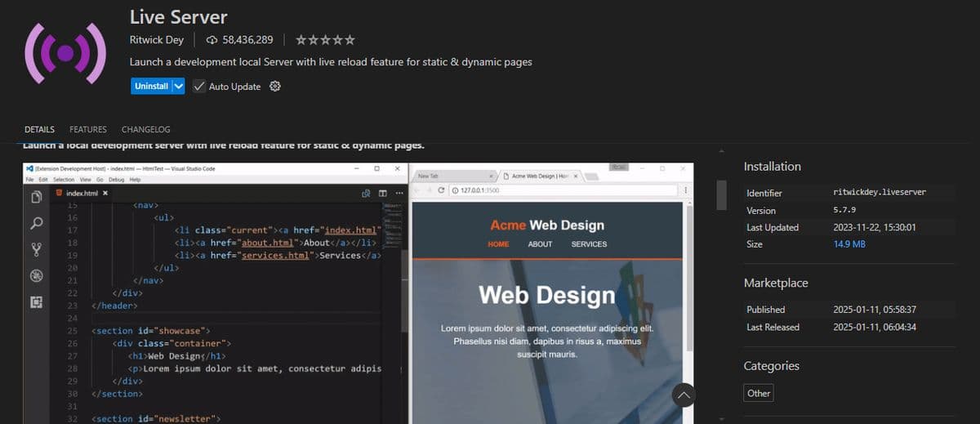Open the Manage gear icon beside Auto Update
The image size is (980, 424).
[x=275, y=87]
